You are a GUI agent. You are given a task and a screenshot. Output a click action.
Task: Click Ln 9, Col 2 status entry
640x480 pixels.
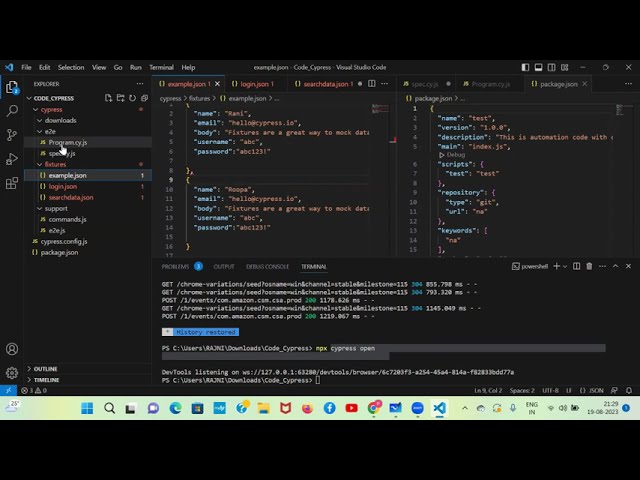click(x=488, y=391)
